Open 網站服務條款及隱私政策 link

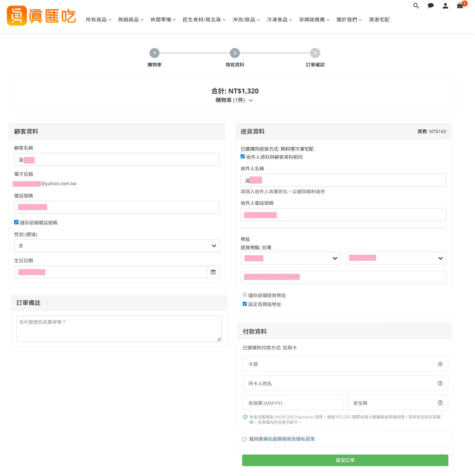pyautogui.click(x=289, y=439)
